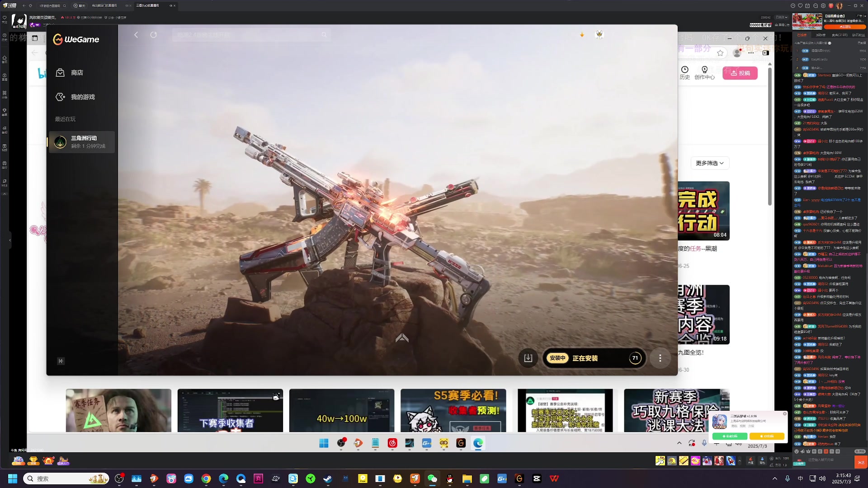Open 历史 history in Bilibili page

click(x=685, y=73)
